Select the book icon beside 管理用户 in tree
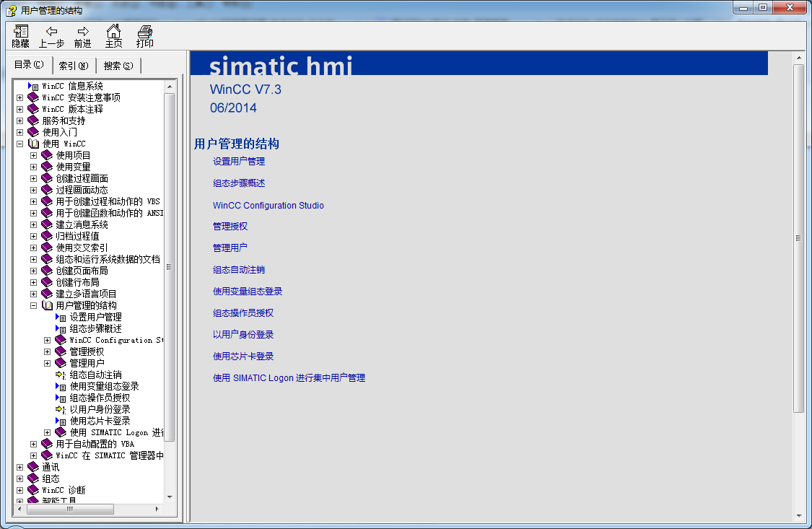This screenshot has width=812, height=529. (x=61, y=363)
